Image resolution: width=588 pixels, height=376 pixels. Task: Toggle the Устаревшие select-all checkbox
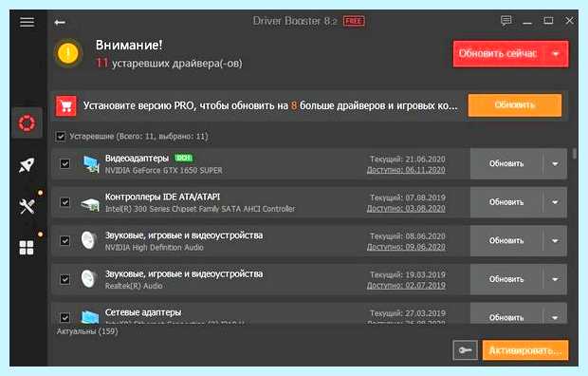point(61,137)
